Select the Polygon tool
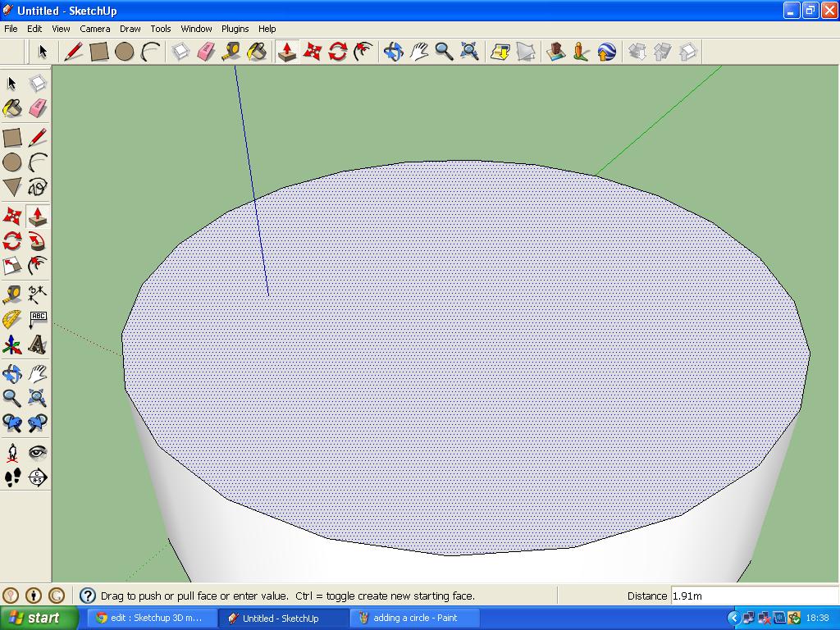 12,187
